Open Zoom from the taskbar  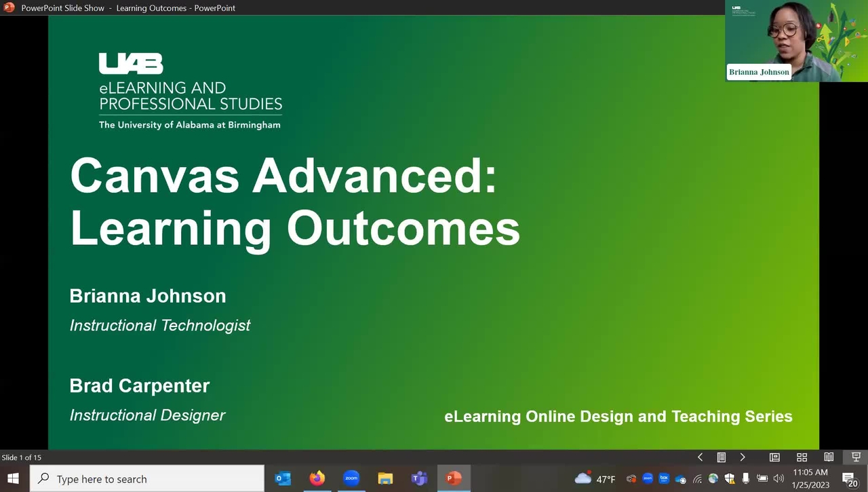pos(351,478)
